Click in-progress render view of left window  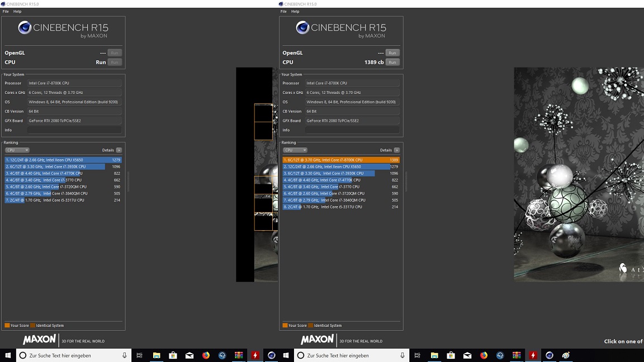tap(257, 174)
